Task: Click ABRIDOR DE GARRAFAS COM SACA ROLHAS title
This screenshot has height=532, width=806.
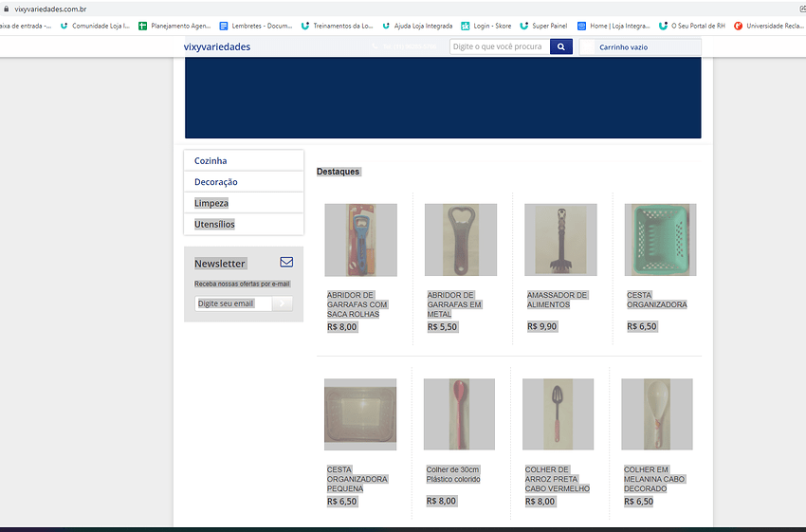Action: 357,304
